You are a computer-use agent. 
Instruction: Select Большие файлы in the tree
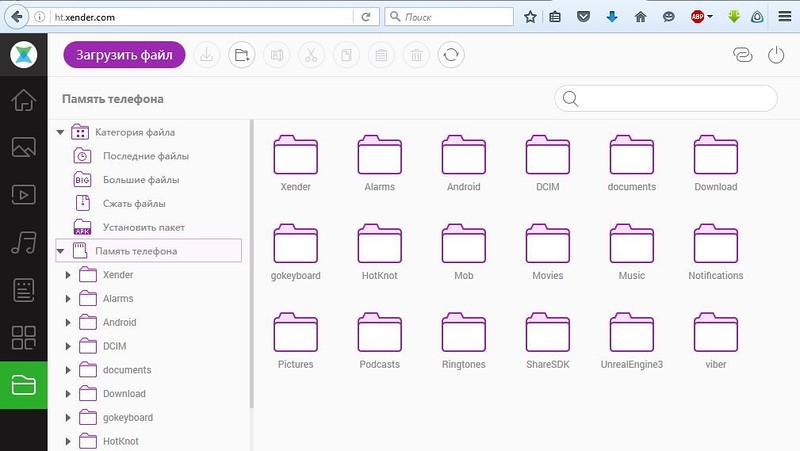[141, 180]
